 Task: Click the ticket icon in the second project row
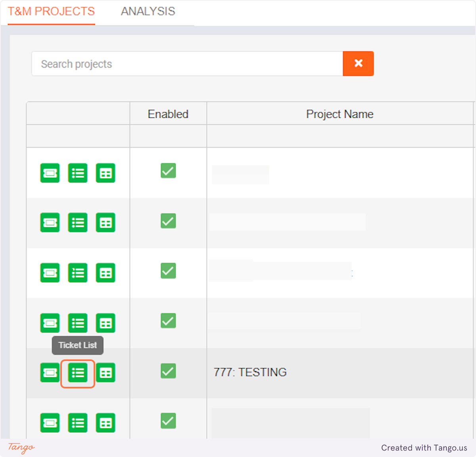click(50, 223)
